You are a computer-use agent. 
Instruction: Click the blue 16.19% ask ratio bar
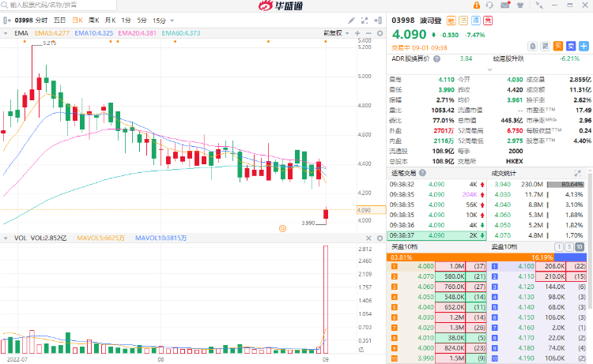(x=570, y=257)
